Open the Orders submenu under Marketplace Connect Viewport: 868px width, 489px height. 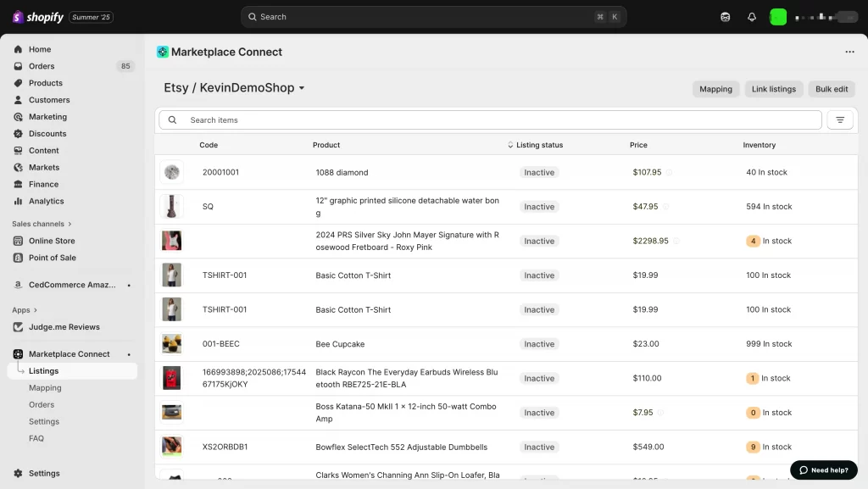pyautogui.click(x=42, y=405)
